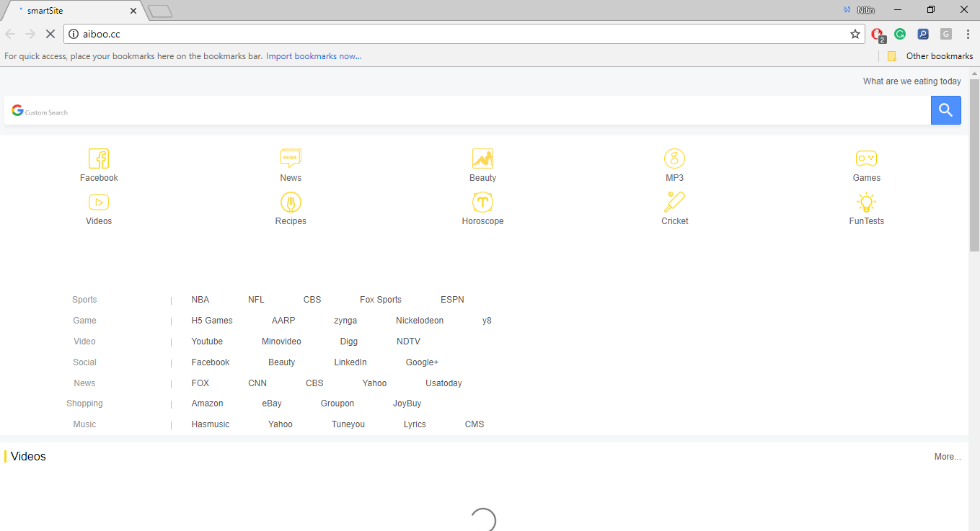Toggle the bookmark star in address bar
The width and height of the screenshot is (980, 531).
click(855, 34)
